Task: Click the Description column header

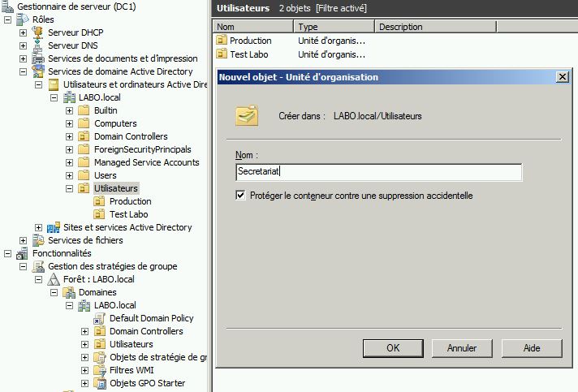Action: coord(436,27)
